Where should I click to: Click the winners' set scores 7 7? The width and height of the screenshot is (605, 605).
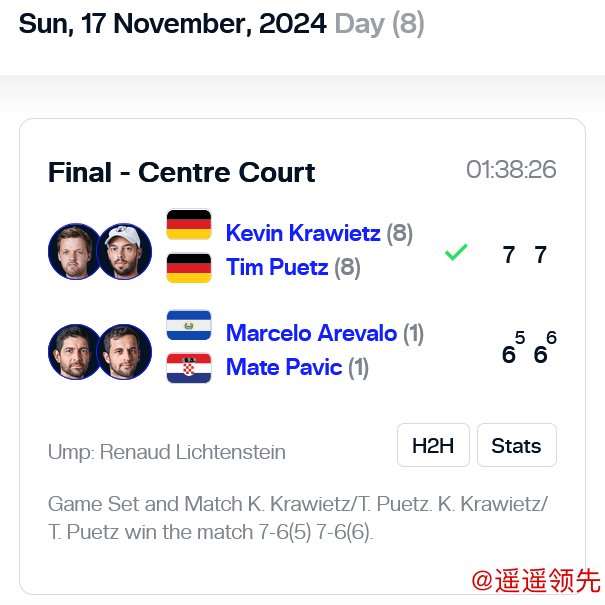coord(524,255)
